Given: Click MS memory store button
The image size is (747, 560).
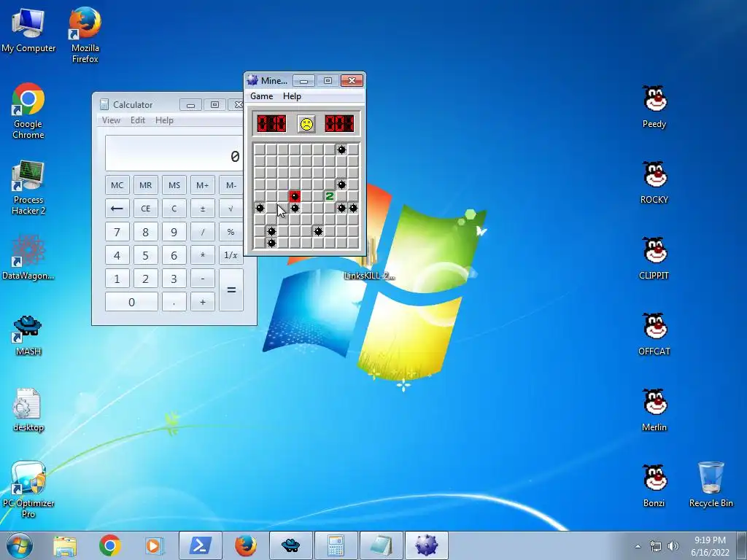Looking at the screenshot, I should [x=174, y=185].
